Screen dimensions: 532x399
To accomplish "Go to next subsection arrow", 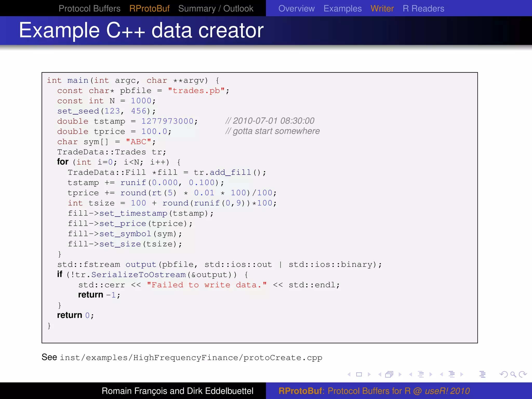I will pyautogui.click(x=431, y=374).
